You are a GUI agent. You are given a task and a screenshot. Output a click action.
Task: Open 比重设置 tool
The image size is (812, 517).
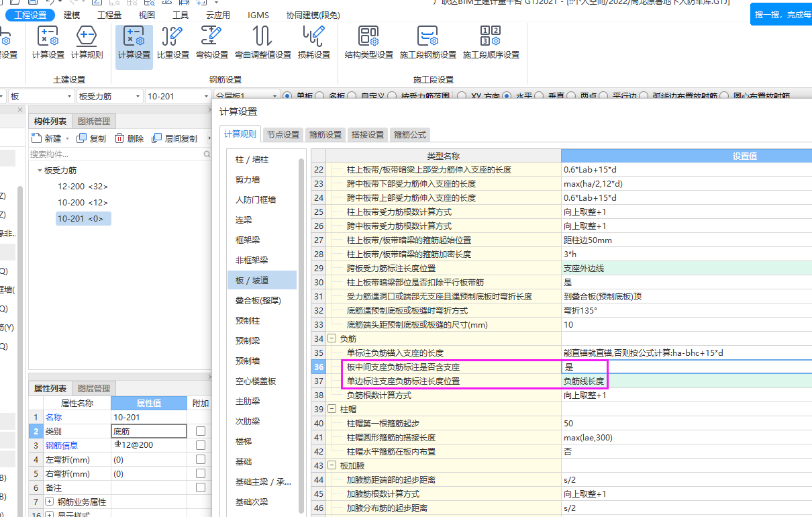[173, 44]
